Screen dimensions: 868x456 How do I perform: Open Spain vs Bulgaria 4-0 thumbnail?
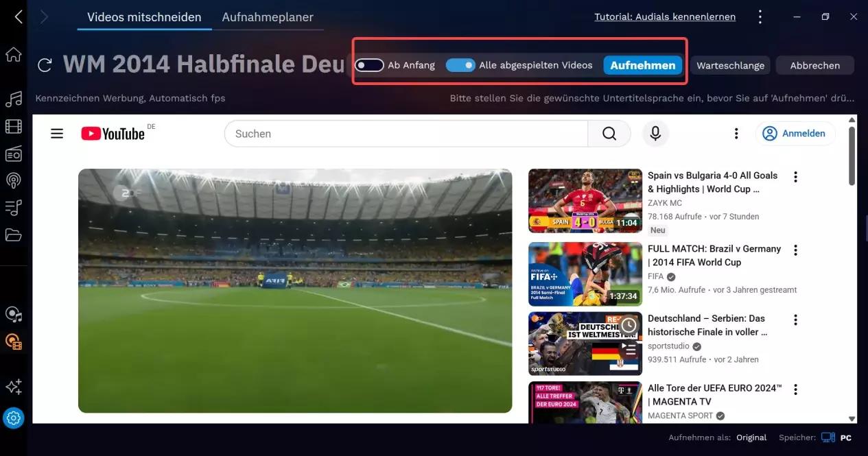[x=585, y=200]
